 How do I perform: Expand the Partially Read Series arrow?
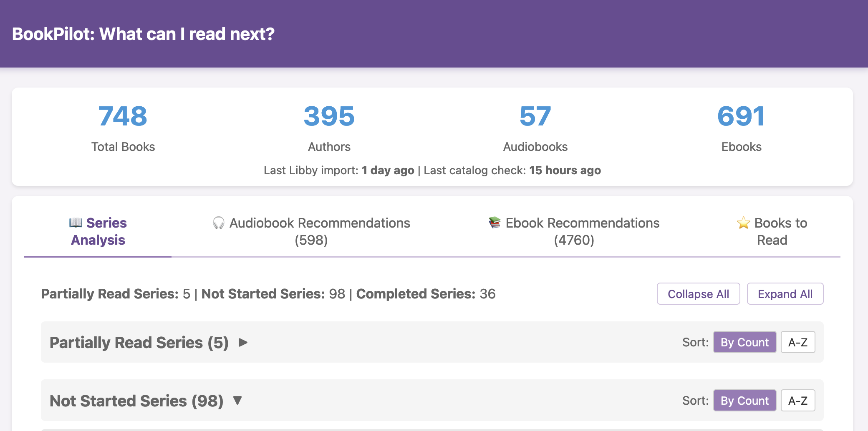coord(243,343)
